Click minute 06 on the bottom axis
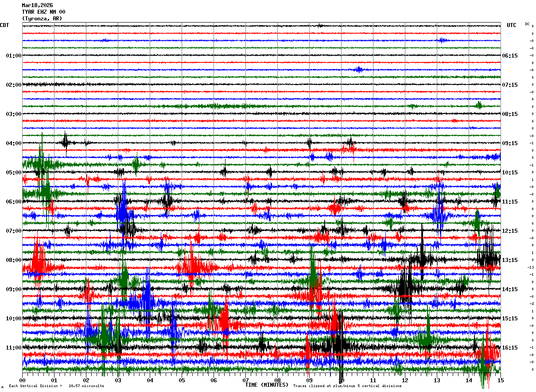Screen dimensions: 536x392 click(214, 380)
